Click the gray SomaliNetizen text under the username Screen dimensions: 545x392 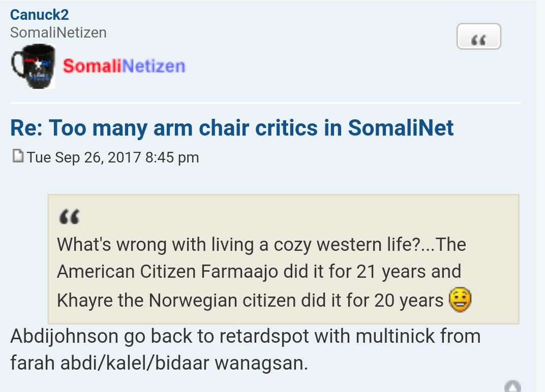coord(58,32)
